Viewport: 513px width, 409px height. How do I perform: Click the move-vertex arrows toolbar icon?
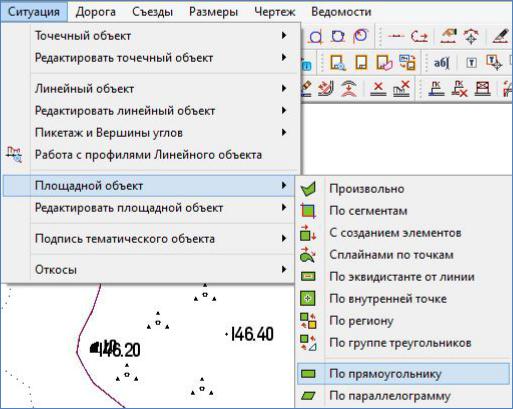coord(471,36)
